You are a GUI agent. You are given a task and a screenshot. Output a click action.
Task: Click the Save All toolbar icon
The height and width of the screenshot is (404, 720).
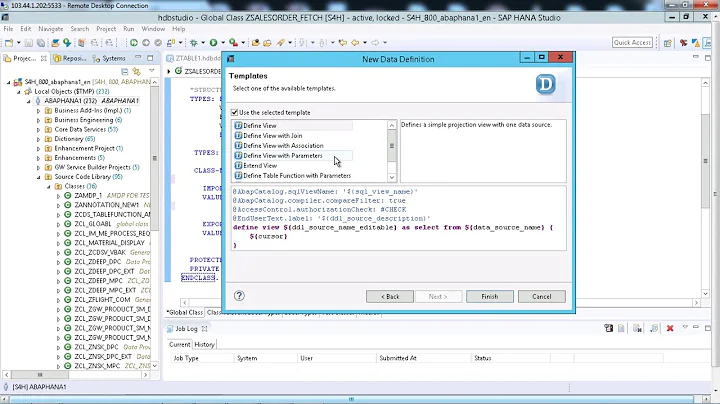(x=41, y=43)
